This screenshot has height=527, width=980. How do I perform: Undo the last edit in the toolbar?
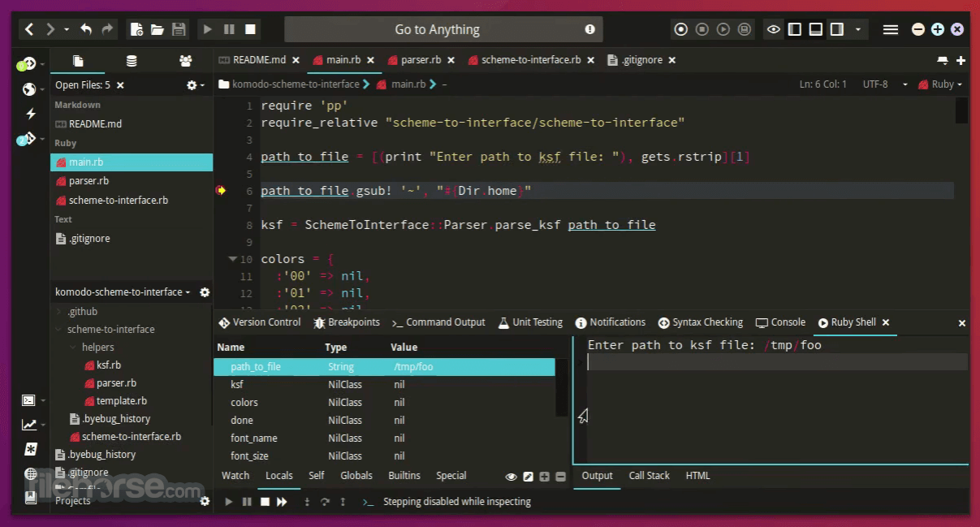86,29
